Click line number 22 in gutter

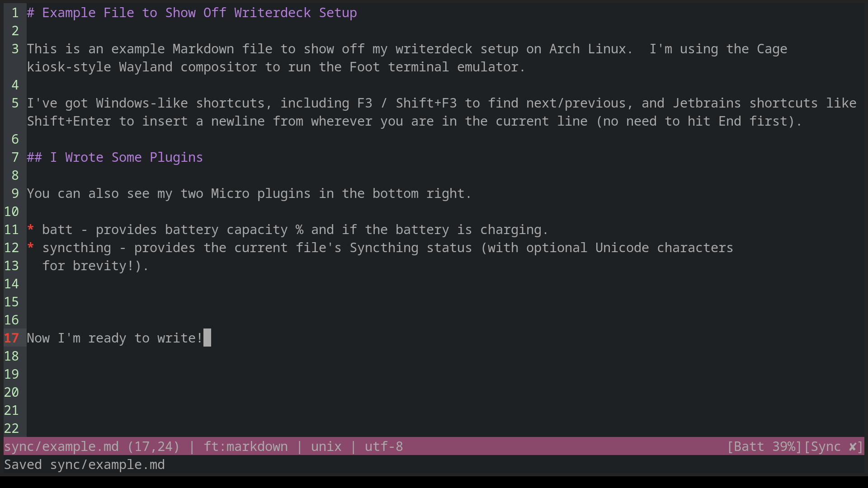(12, 428)
